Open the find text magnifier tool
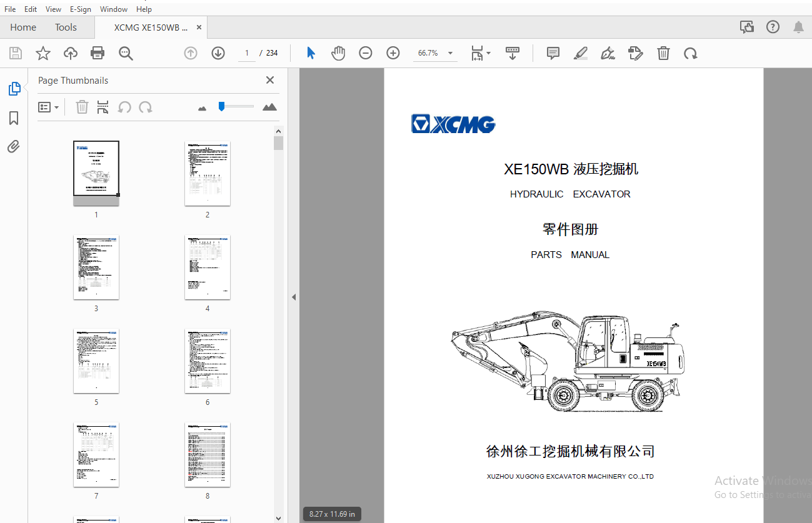The image size is (812, 523). coord(126,53)
